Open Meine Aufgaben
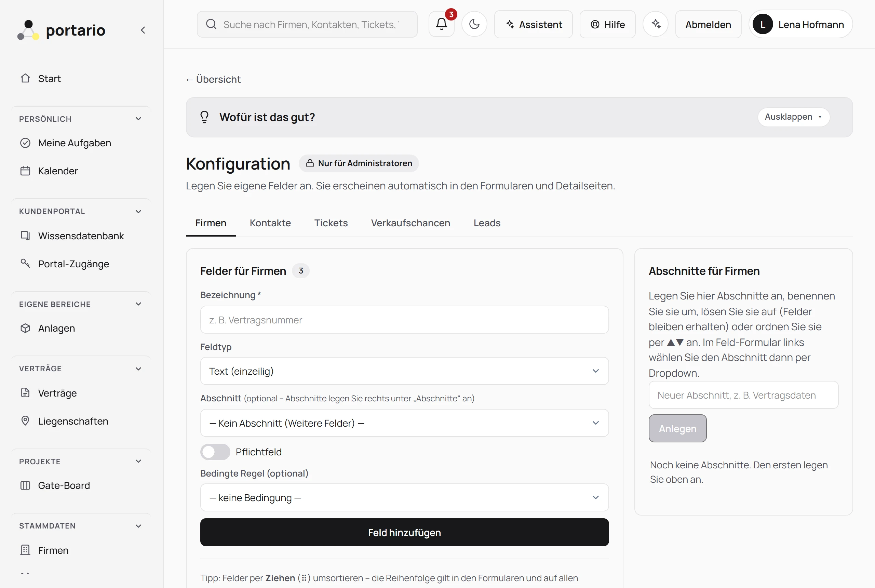This screenshot has height=588, width=875. tap(81, 143)
